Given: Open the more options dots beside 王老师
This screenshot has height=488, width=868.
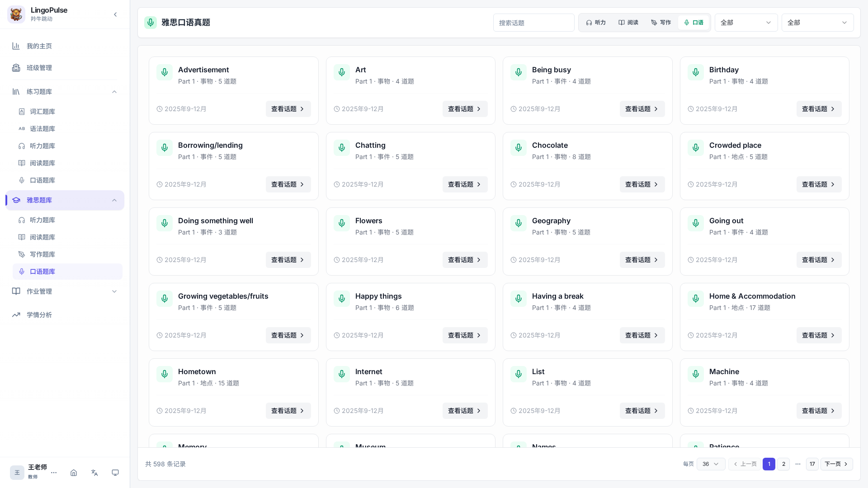Looking at the screenshot, I should click(x=54, y=473).
